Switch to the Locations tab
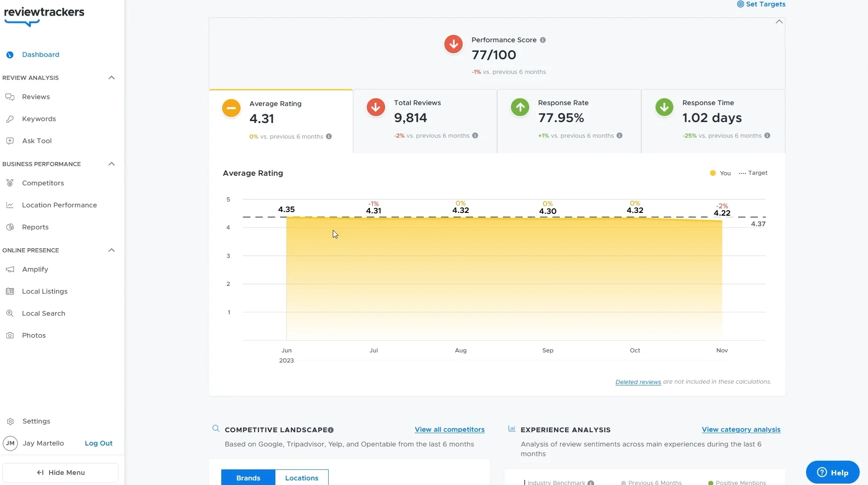This screenshot has width=868, height=485. (x=302, y=478)
